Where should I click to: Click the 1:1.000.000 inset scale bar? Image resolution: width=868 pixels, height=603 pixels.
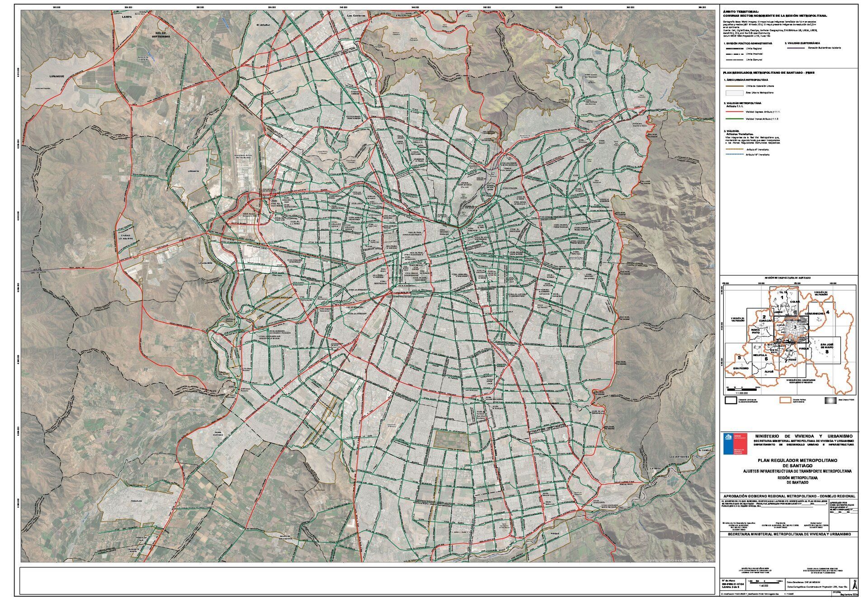(741, 389)
